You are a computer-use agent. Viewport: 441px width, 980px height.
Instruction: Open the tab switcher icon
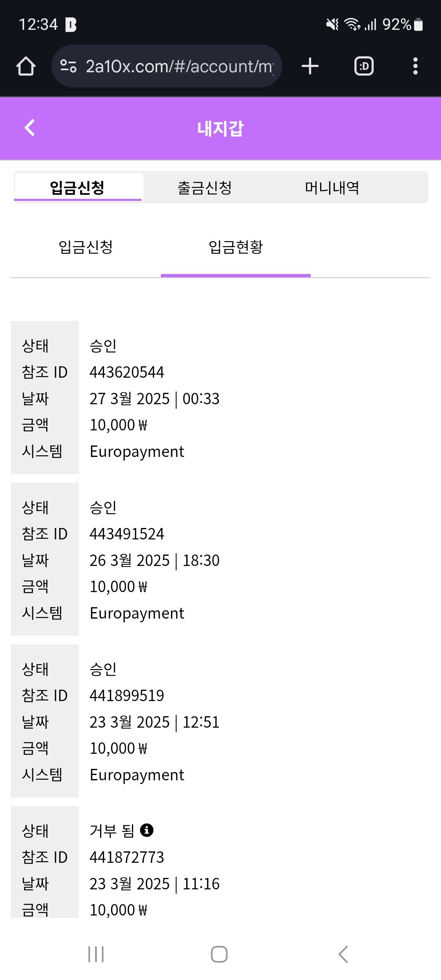click(x=364, y=66)
